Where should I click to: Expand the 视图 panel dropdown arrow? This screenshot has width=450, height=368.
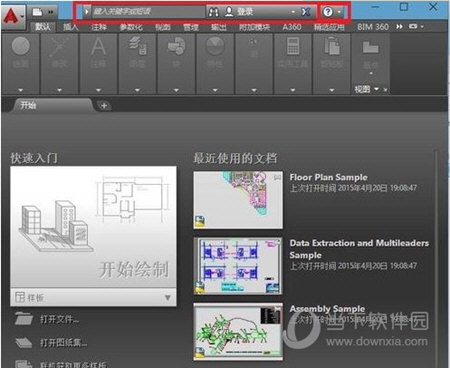pos(376,89)
